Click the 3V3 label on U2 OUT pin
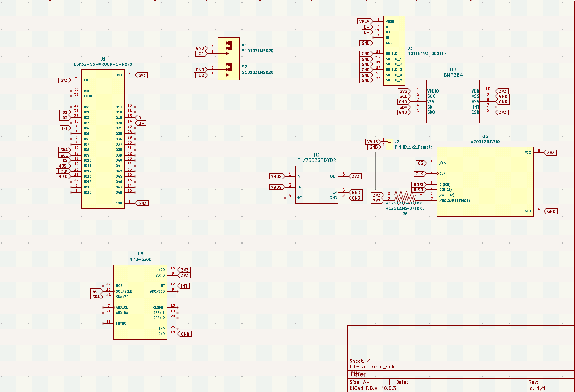 click(356, 176)
